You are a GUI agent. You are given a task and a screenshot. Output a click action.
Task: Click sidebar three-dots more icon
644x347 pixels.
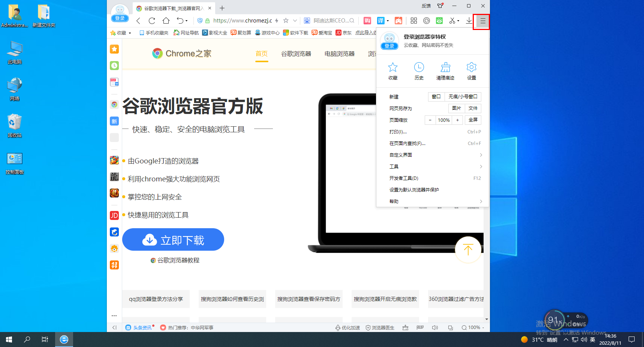point(114,316)
